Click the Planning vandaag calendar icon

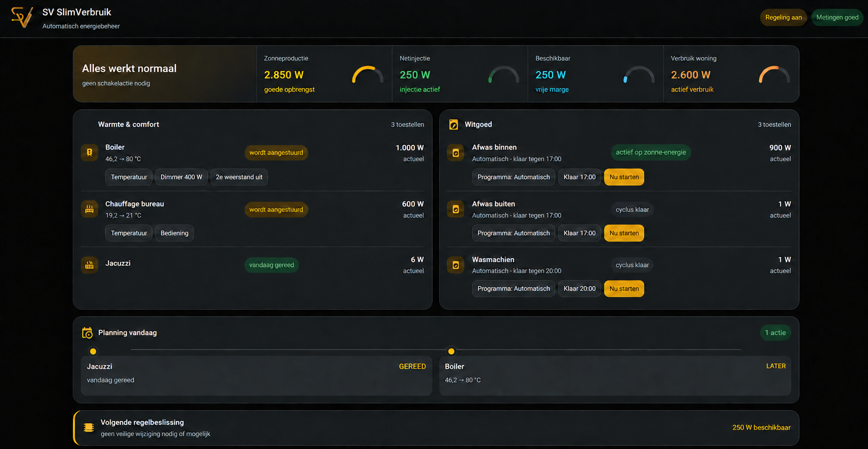pyautogui.click(x=88, y=333)
